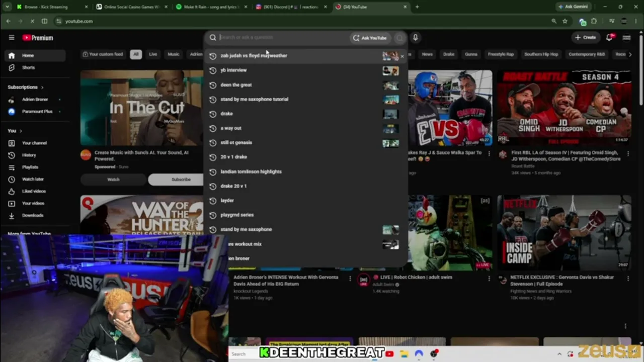Image resolution: width=644 pixels, height=362 pixels.
Task: Switch to the Discord browser tab
Action: click(291, 7)
